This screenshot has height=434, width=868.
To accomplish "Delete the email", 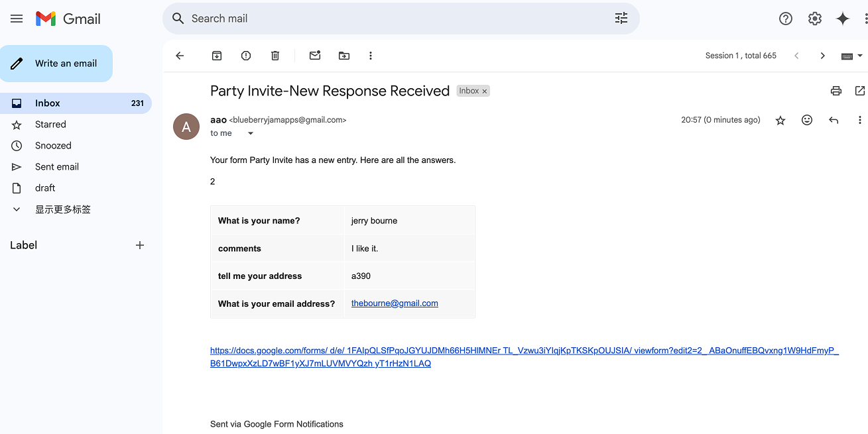I will (x=275, y=56).
